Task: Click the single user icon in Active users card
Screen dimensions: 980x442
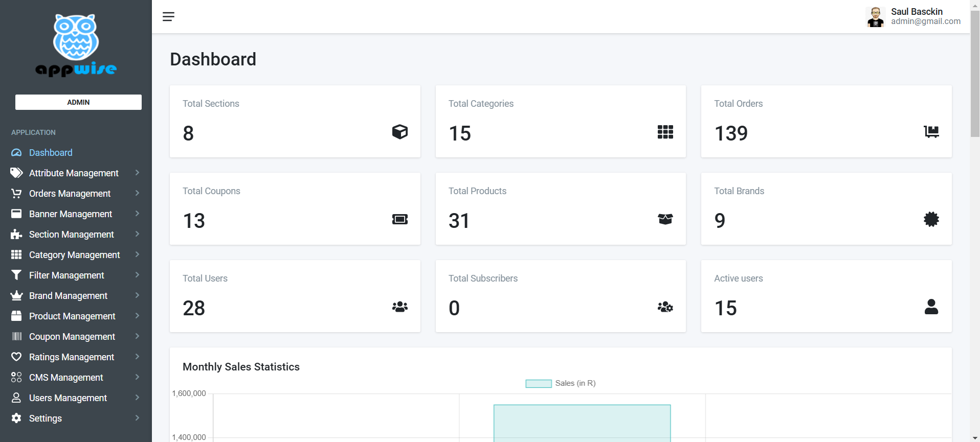Action: coord(931,307)
